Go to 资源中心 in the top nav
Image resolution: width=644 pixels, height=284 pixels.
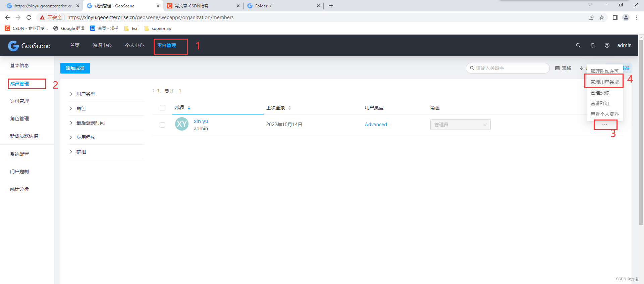[102, 45]
